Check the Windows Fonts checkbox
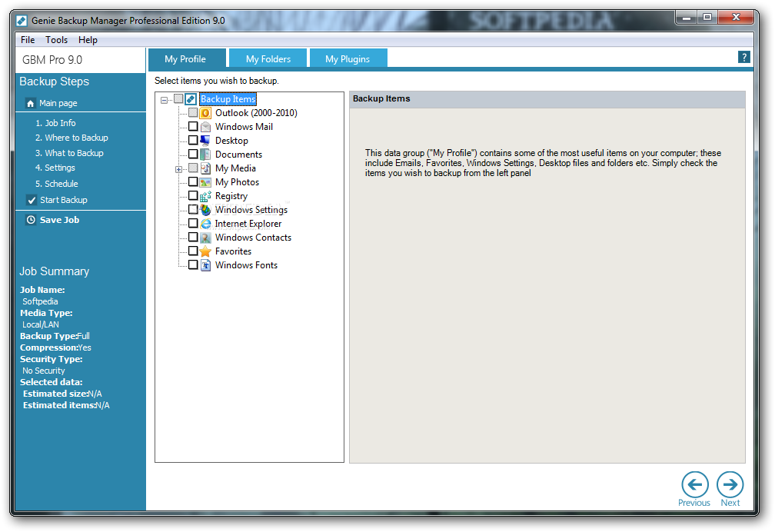This screenshot has width=775, height=532. click(193, 265)
